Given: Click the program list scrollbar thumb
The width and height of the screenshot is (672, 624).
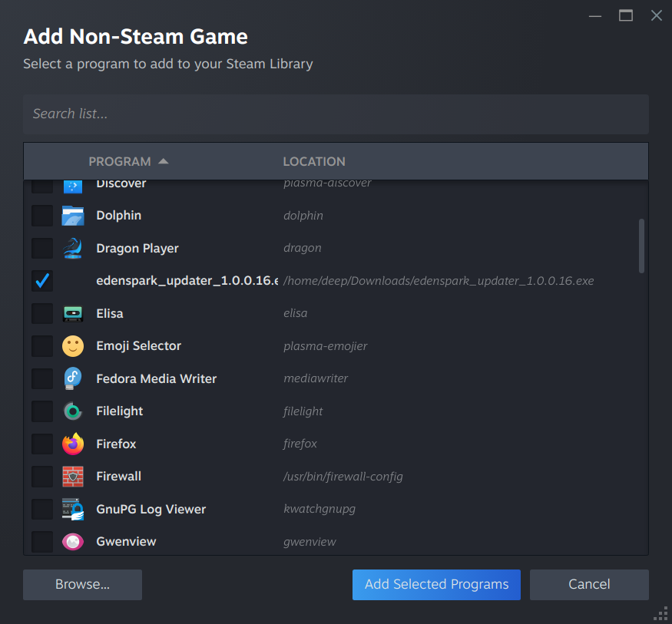Looking at the screenshot, I should click(641, 246).
